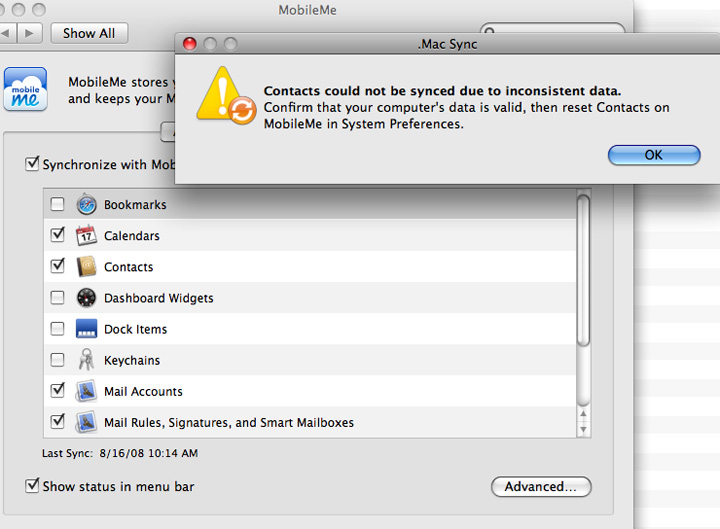Select the Bookmarks row label
This screenshot has width=720, height=529.
135,205
